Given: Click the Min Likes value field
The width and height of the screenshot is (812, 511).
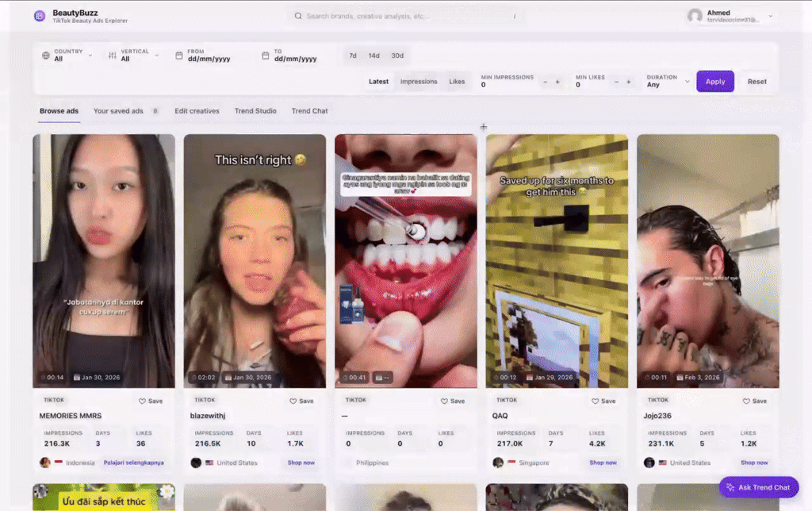Looking at the screenshot, I should pos(590,84).
